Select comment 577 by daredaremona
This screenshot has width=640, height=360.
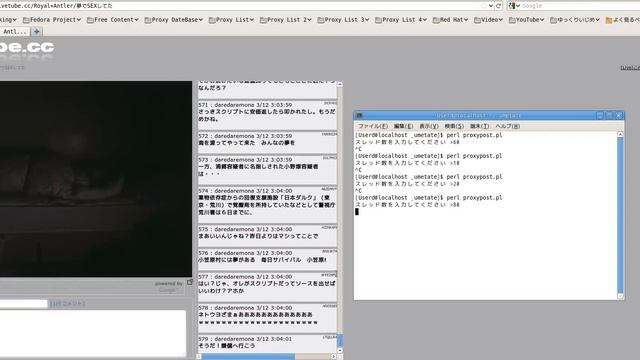[267, 287]
